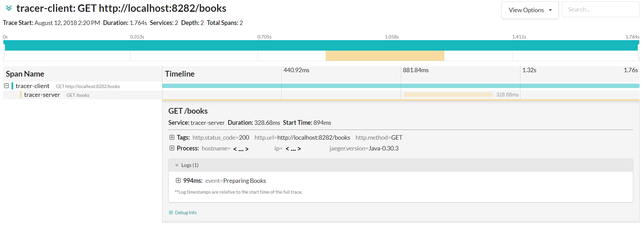The height and width of the screenshot is (227, 644).
Task: Open the View Options dropdown
Action: point(530,10)
